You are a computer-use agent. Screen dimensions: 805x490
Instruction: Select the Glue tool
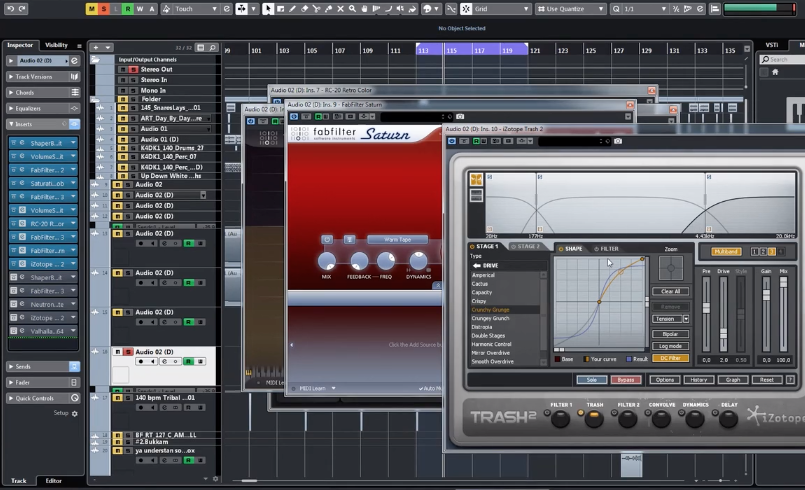pyautogui.click(x=329, y=9)
